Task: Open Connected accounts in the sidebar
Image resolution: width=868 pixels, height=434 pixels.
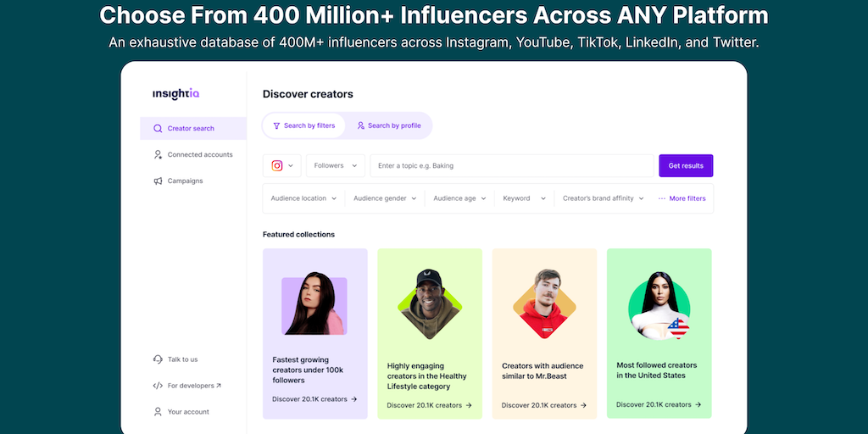Action: [200, 155]
